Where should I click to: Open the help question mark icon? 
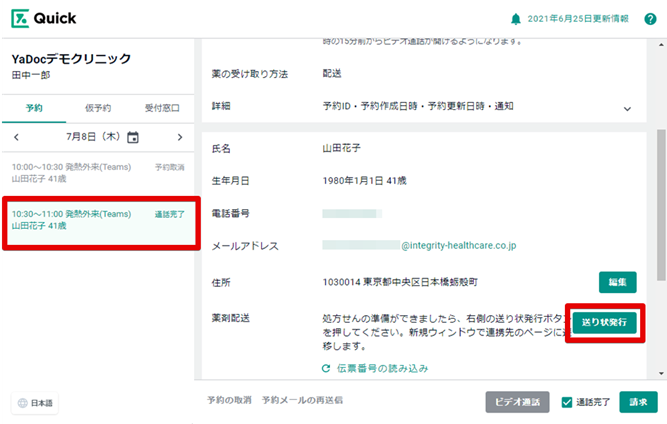pyautogui.click(x=650, y=19)
